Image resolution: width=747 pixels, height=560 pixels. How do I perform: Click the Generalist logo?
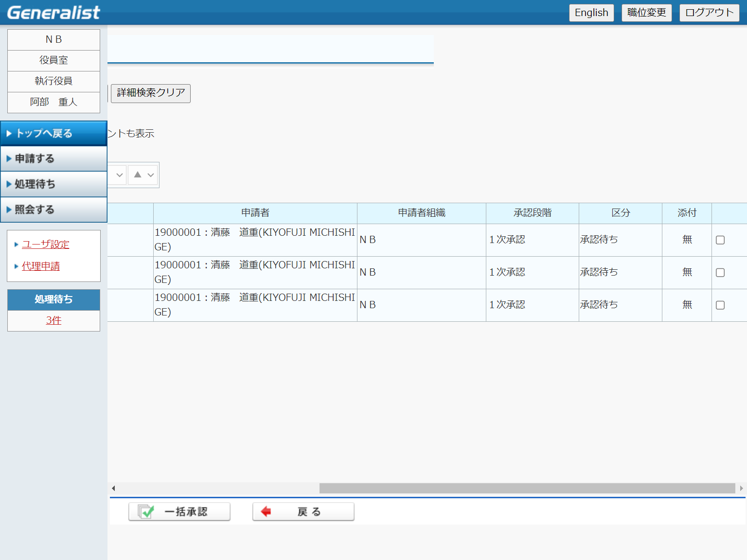tap(53, 13)
